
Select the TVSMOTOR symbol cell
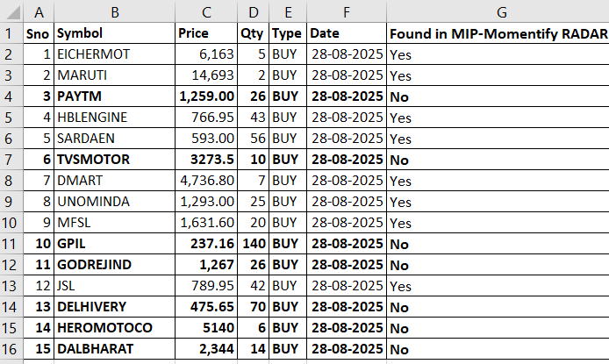[115, 160]
